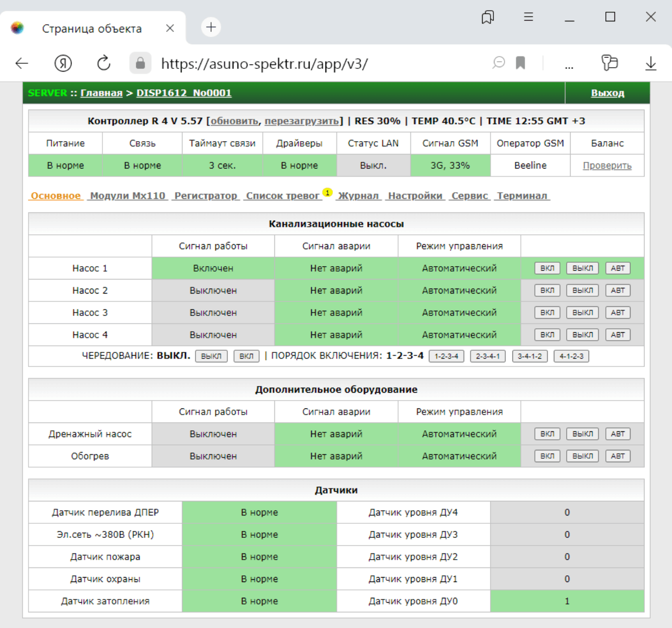This screenshot has width=672, height=628.
Task: Click the DISP1612_No0001 breadcrumb link
Action: (x=184, y=93)
